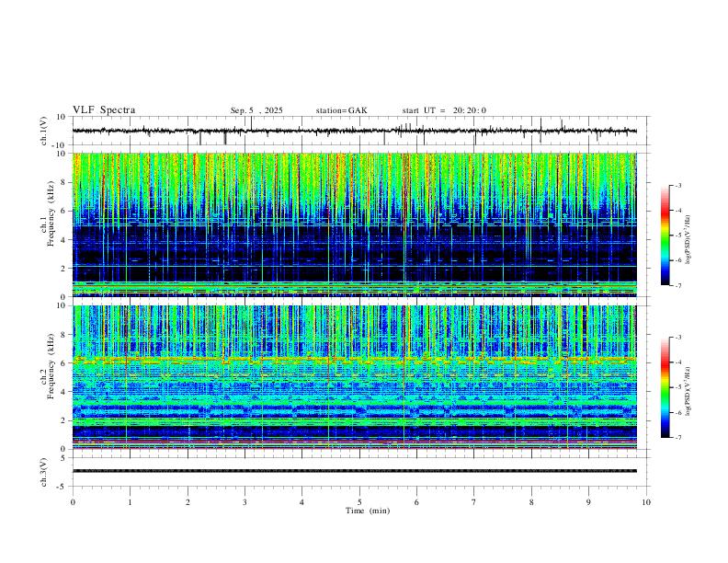Click the "-5" label on ch.1 color bar
Image resolution: width=728 pixels, height=563 pixels.
tap(677, 236)
